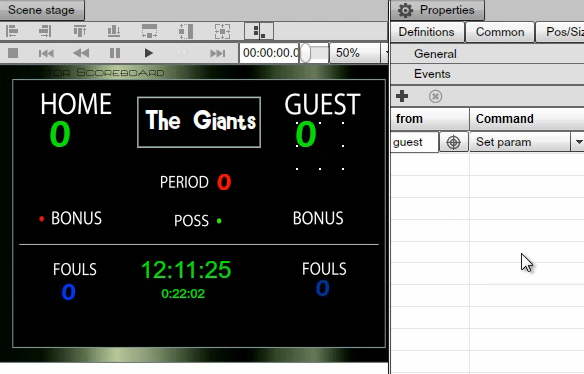This screenshot has height=374, width=584.
Task: Align selected objects to bottom
Action: (114, 31)
